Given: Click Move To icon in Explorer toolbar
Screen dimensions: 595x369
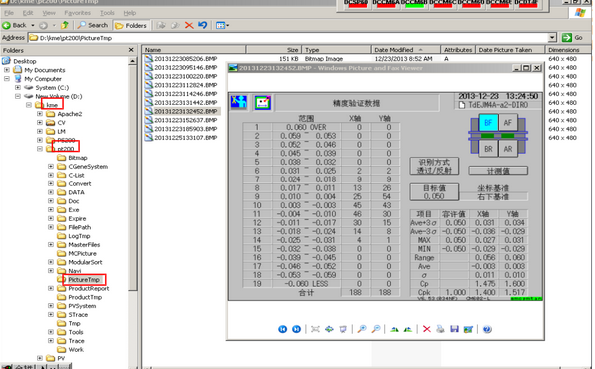Looking at the screenshot, I should (161, 25).
